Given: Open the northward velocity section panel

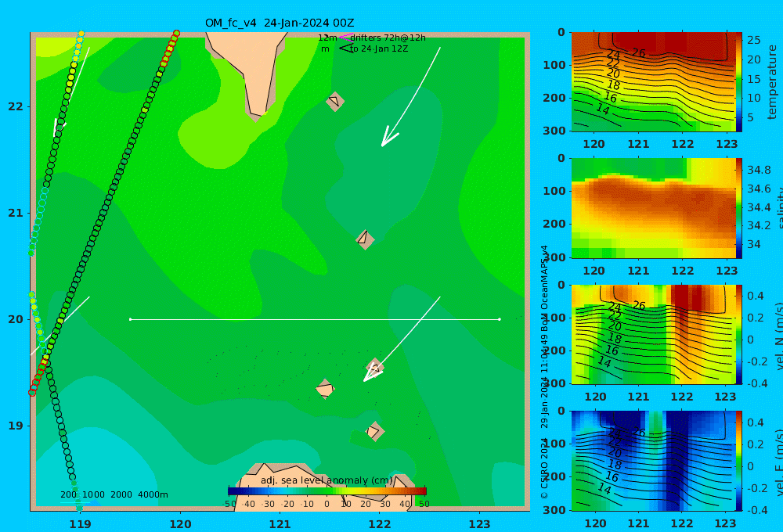Looking at the screenshot, I should [654, 334].
